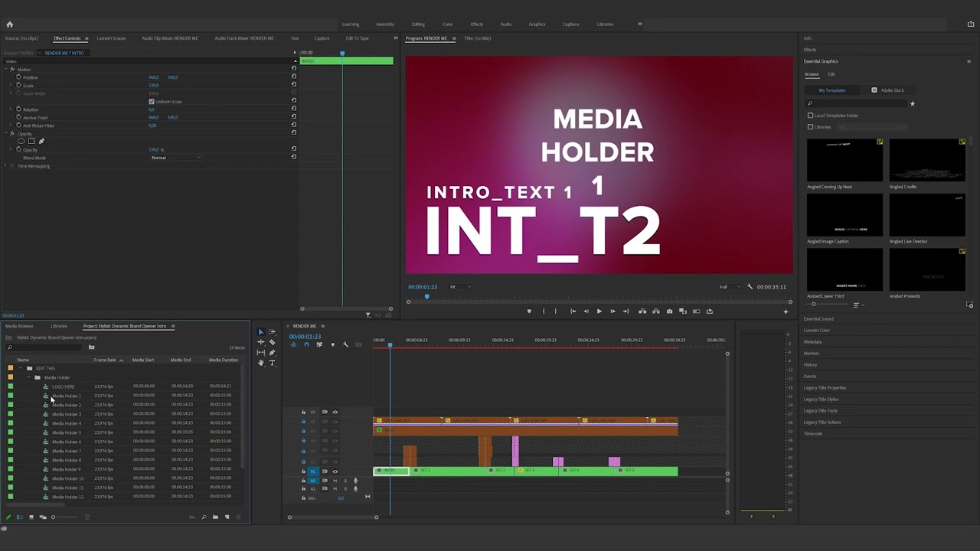Select the Slip tool
Viewport: 980px width, 551px height.
coord(260,353)
